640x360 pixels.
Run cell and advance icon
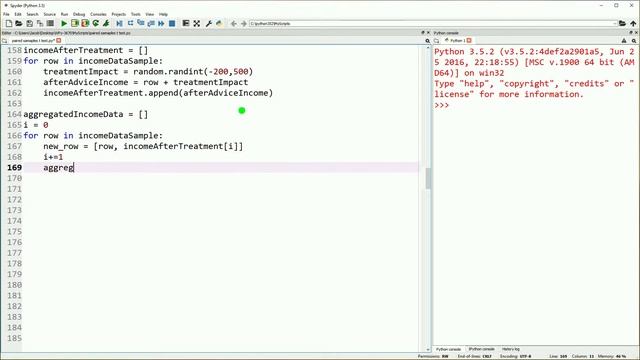85,24
